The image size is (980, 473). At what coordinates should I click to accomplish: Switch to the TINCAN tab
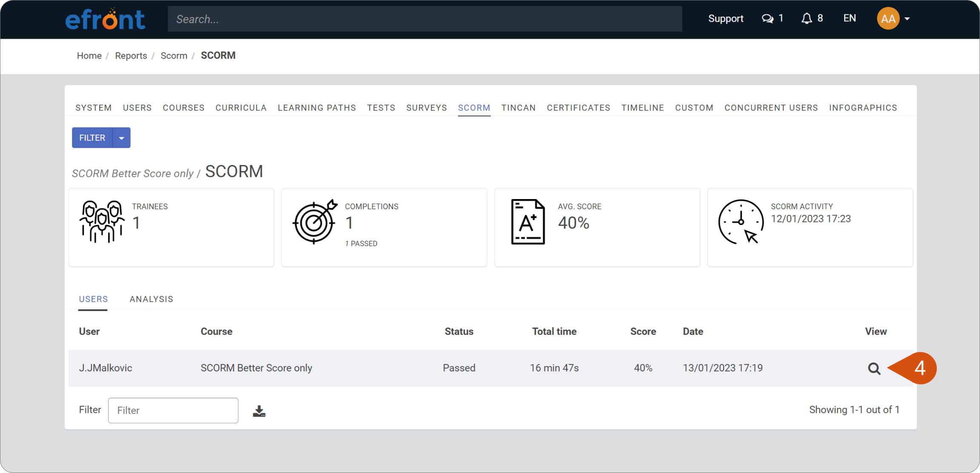point(519,108)
